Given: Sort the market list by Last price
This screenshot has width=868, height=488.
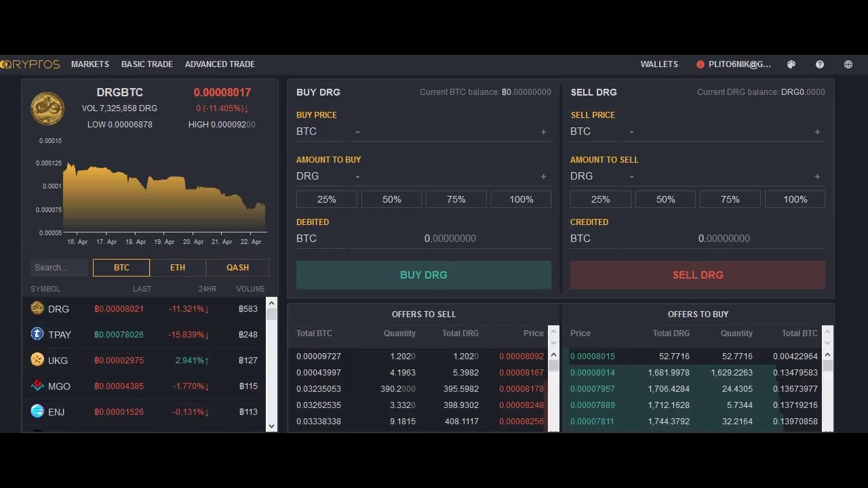Looking at the screenshot, I should 142,289.
